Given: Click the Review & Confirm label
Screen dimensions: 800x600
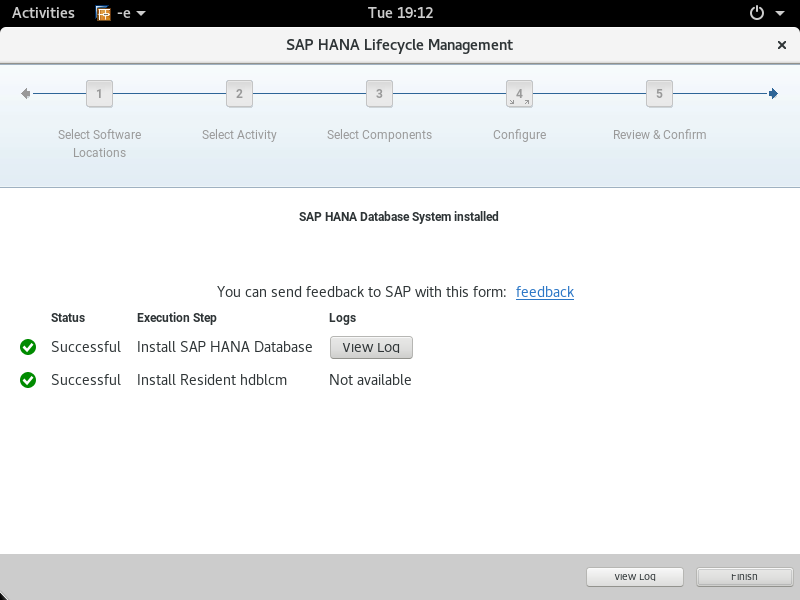Looking at the screenshot, I should point(660,135).
